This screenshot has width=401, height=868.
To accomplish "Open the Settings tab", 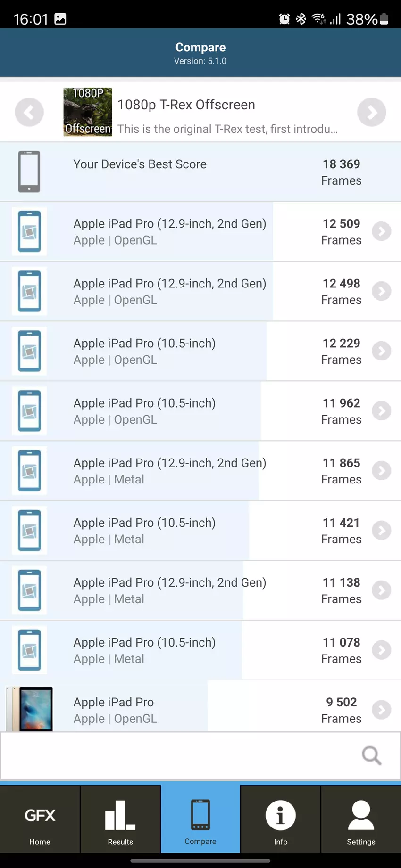I will [361, 820].
